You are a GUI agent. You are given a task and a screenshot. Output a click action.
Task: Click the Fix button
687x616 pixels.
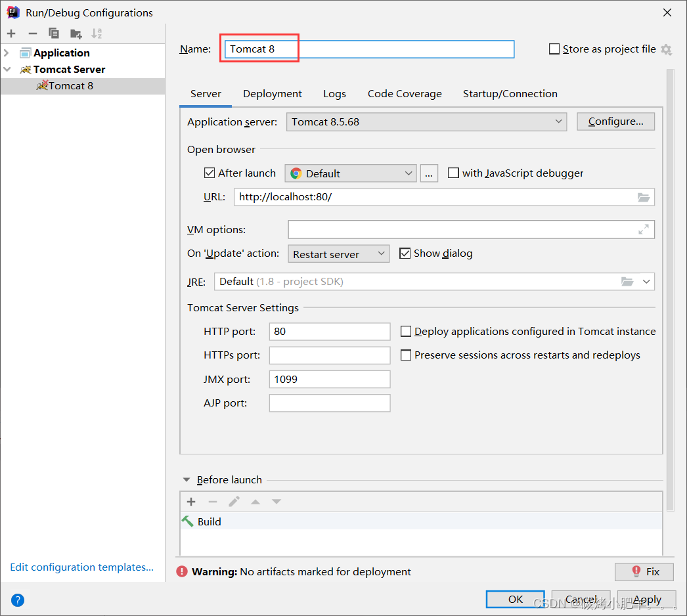[644, 572]
